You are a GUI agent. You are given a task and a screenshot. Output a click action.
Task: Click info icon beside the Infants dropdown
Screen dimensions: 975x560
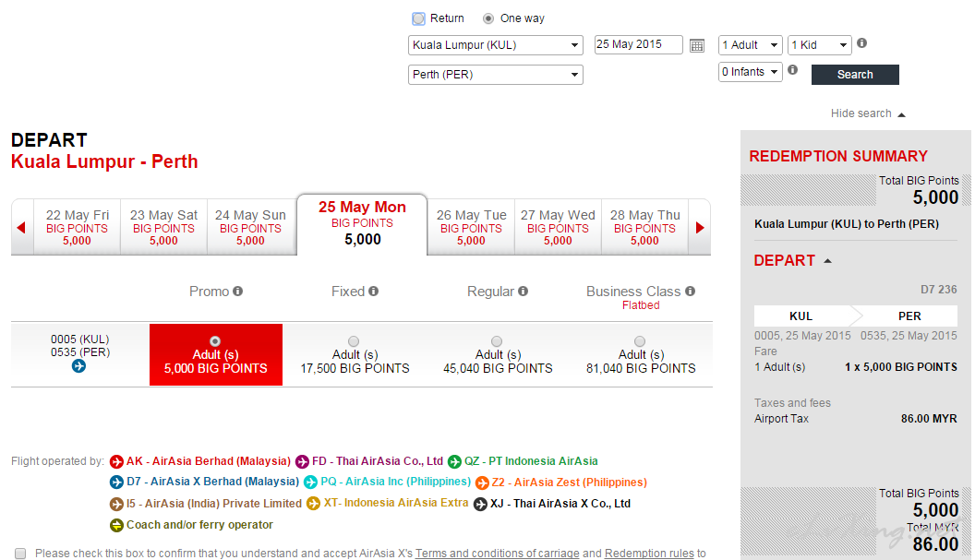tap(793, 69)
